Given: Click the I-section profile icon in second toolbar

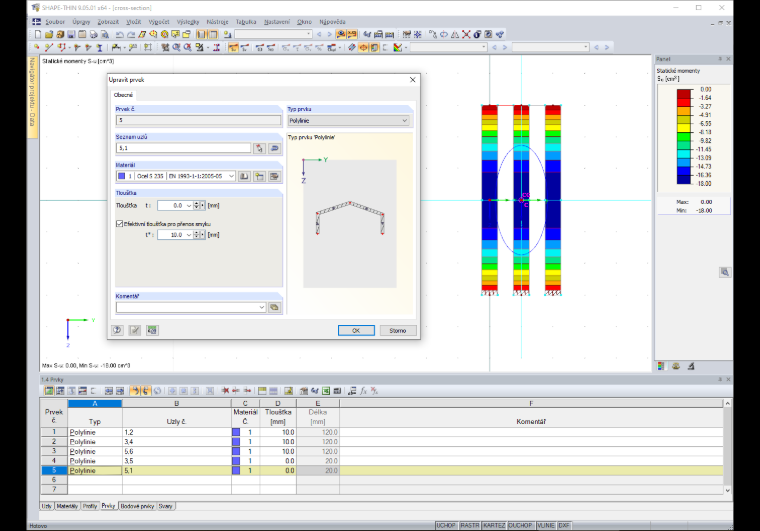Looking at the screenshot, I should click(x=99, y=47).
